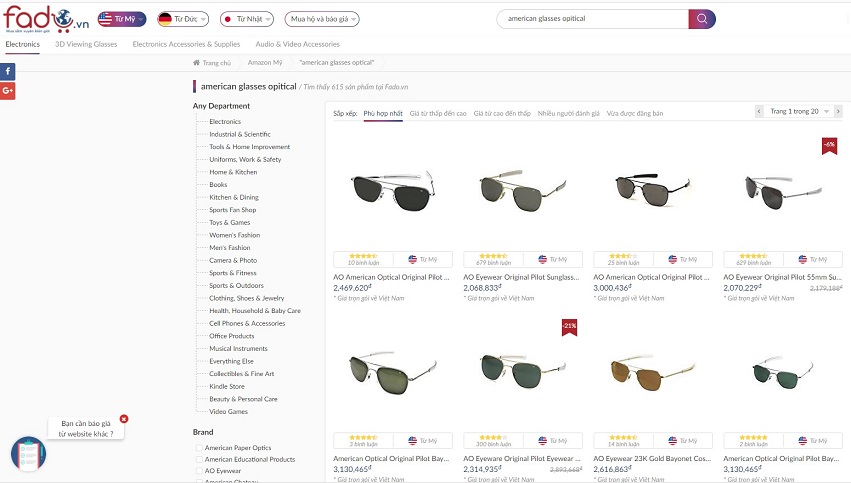Click US flag on 2,068,833 product

pos(543,259)
